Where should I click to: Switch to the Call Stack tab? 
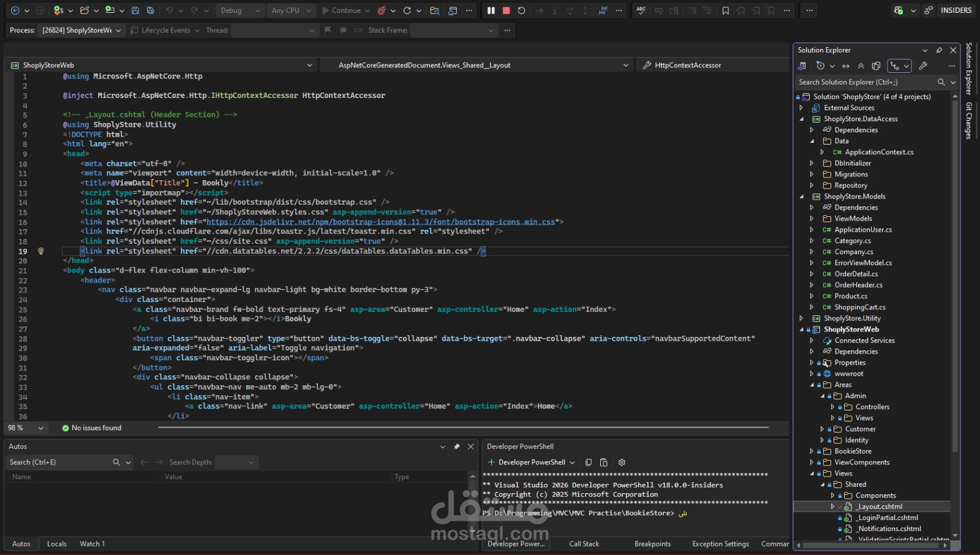point(584,544)
